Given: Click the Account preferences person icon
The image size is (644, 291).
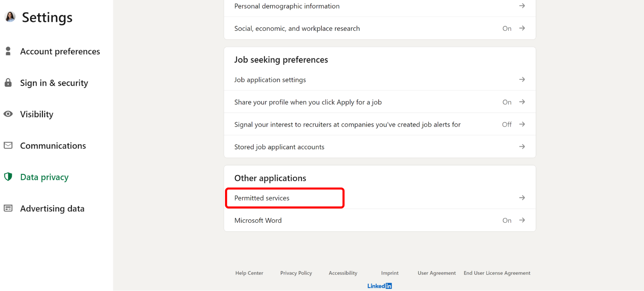Looking at the screenshot, I should pos(8,52).
